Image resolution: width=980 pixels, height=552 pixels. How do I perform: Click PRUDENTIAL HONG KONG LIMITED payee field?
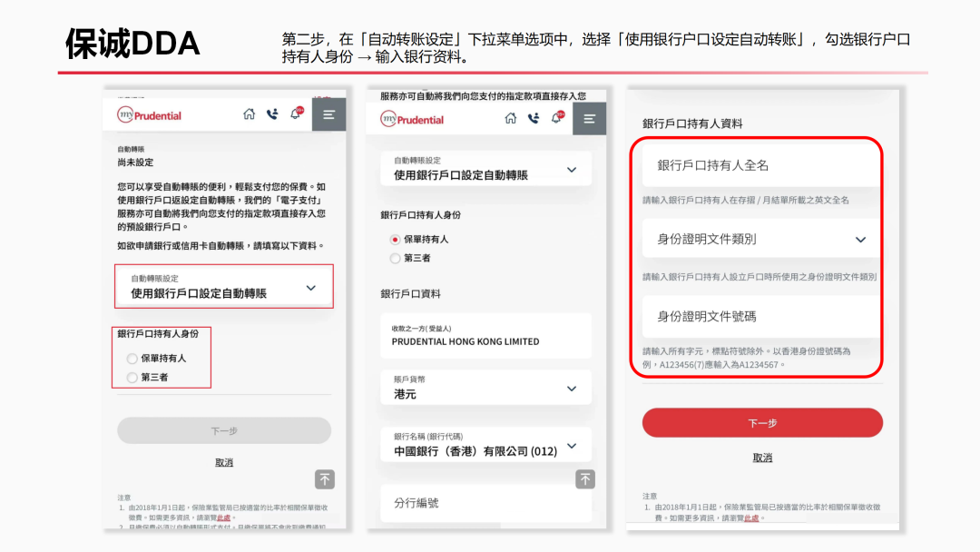click(x=485, y=336)
